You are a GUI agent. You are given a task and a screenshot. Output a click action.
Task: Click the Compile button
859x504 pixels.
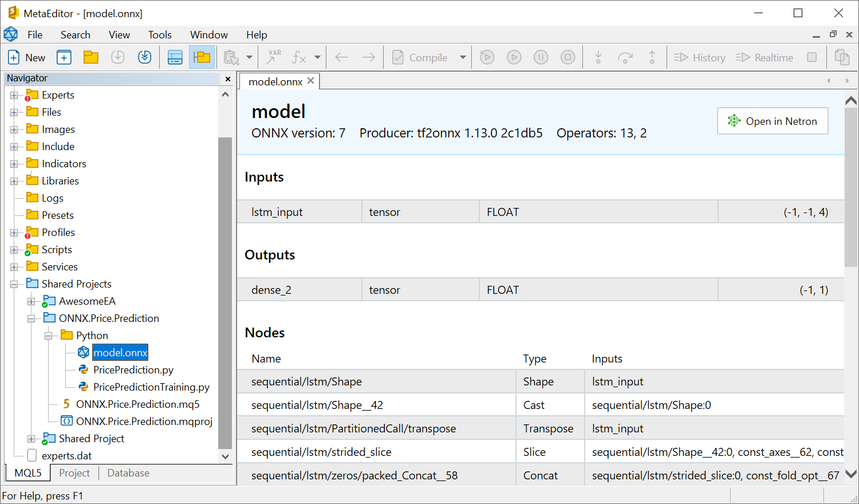(422, 57)
